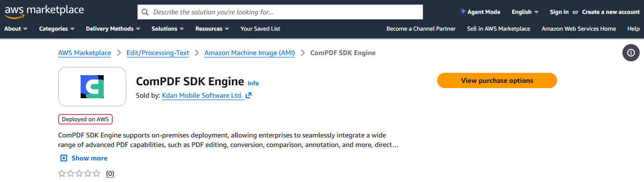Click the ComPDF product logo
Image resolution: width=644 pixels, height=182 pixels.
92,87
